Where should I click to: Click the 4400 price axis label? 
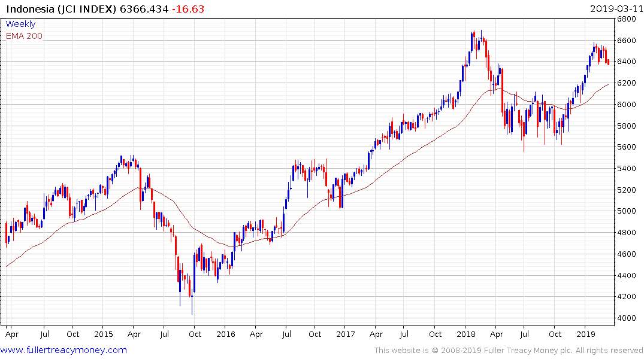point(627,275)
